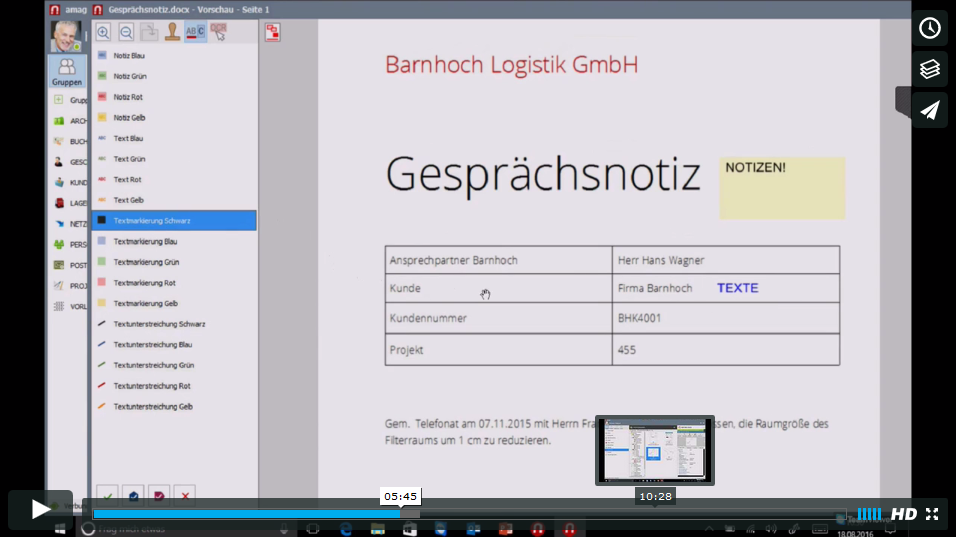Click the blue envelope check button
This screenshot has width=956, height=537.
134,496
